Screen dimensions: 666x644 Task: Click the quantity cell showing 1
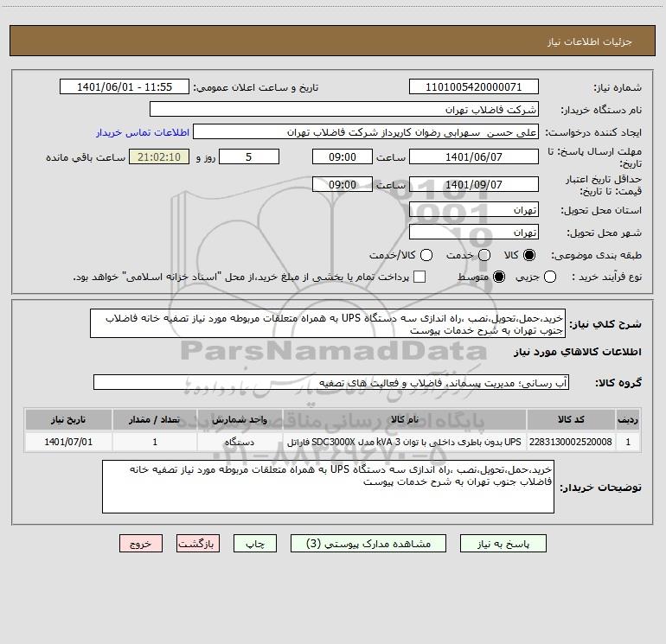(x=155, y=442)
